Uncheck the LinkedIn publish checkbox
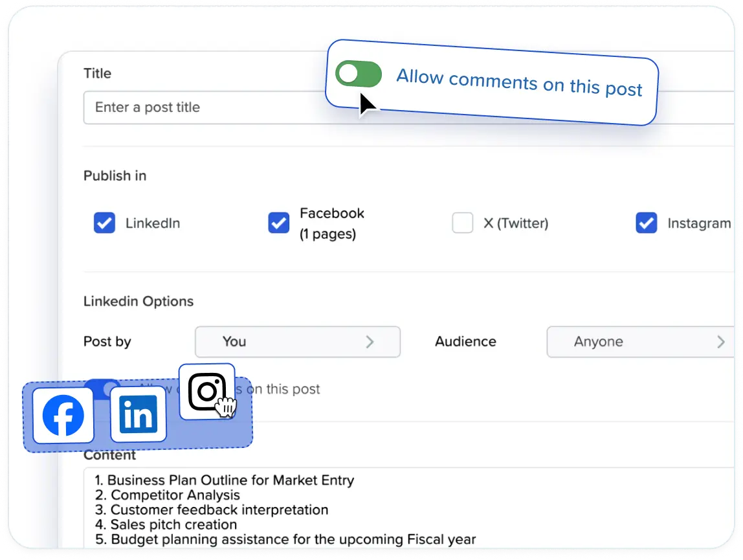Screen dimensions: 743x560 point(104,223)
